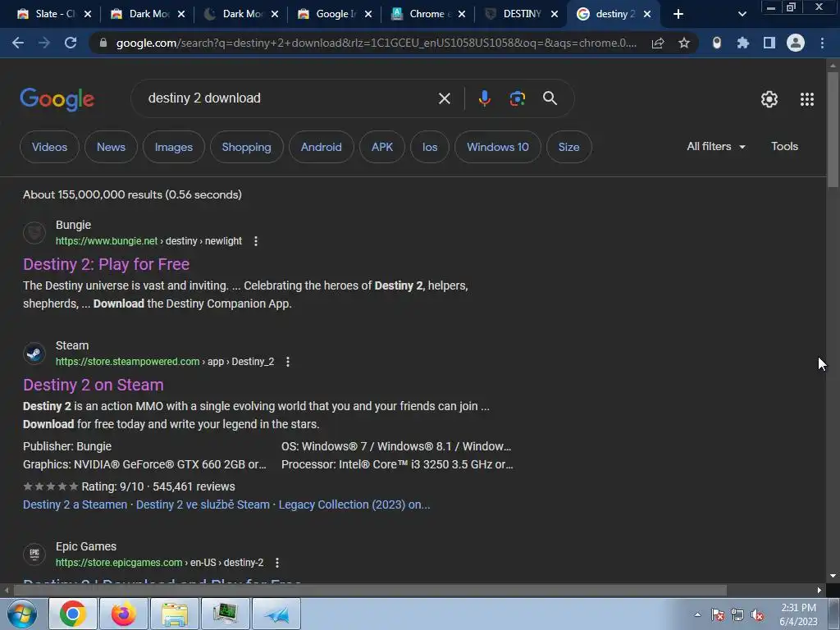This screenshot has width=840, height=630.
Task: Select the Android filter chip
Action: point(321,147)
